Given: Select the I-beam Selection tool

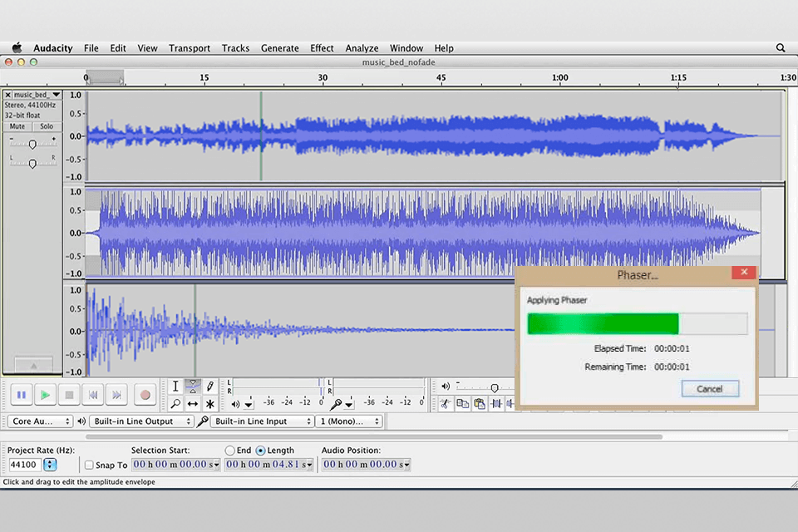Looking at the screenshot, I should [x=175, y=387].
